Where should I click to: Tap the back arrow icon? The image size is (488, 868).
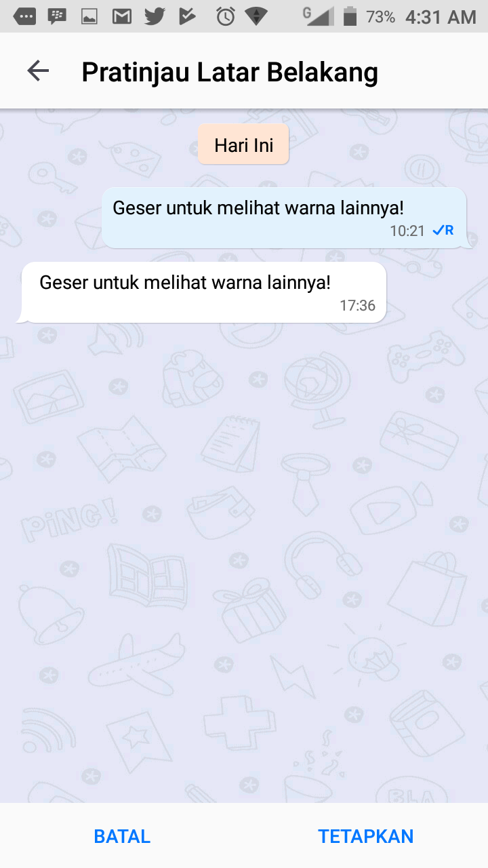[38, 71]
